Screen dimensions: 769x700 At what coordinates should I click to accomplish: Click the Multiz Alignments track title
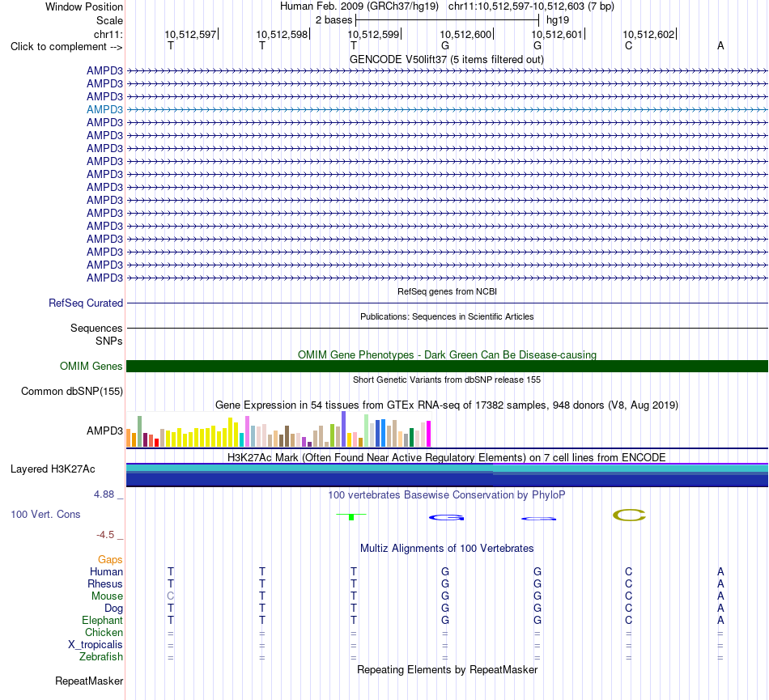click(447, 548)
